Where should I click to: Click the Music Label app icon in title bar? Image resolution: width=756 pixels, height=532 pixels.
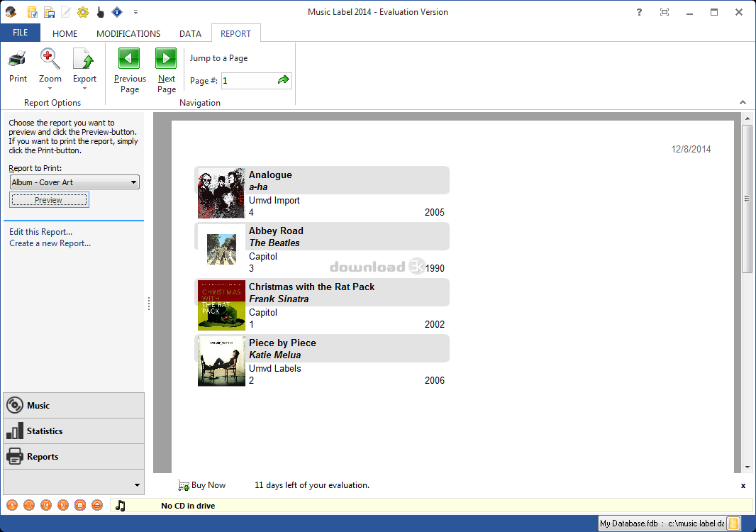11,12
